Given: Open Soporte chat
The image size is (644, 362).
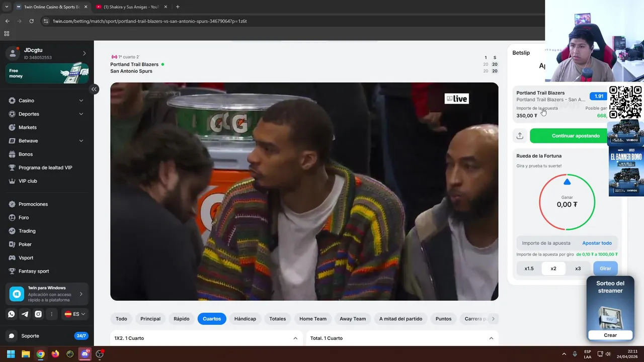Looking at the screenshot, I should (x=30, y=336).
